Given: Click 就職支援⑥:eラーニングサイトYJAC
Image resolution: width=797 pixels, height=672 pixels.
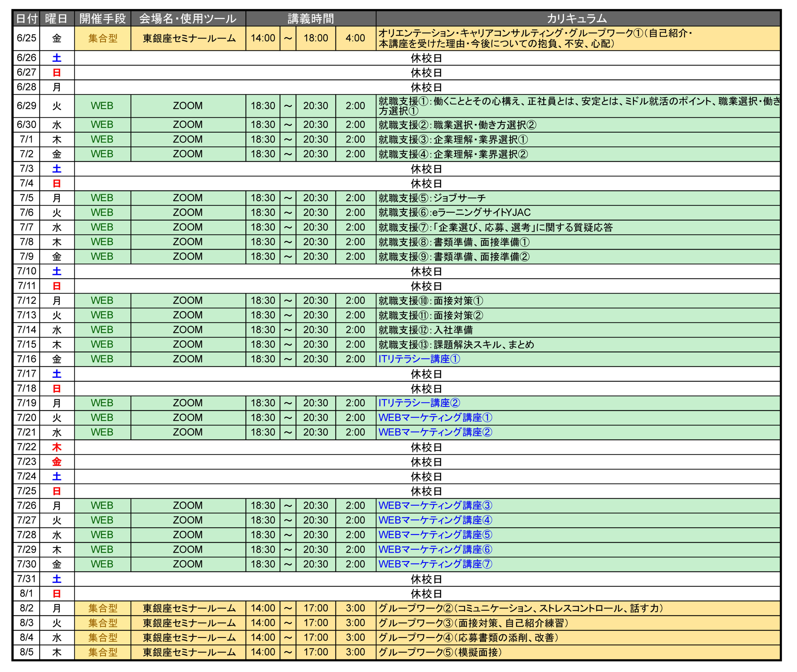Looking at the screenshot, I should click(454, 213).
